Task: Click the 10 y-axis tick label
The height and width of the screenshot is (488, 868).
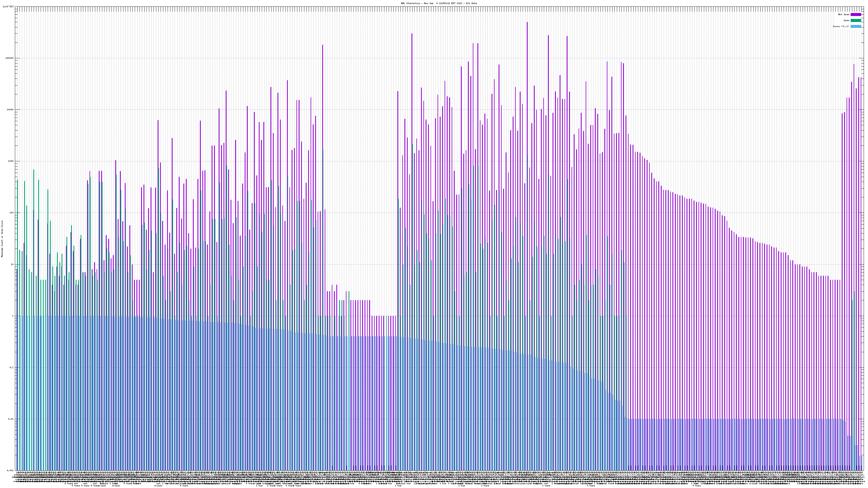Action: pos(12,264)
